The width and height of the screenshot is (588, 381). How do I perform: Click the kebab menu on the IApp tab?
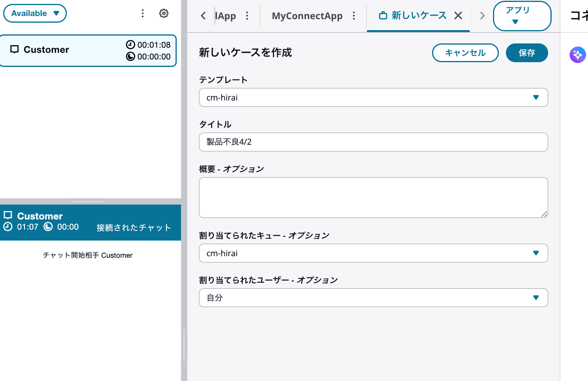click(x=247, y=16)
